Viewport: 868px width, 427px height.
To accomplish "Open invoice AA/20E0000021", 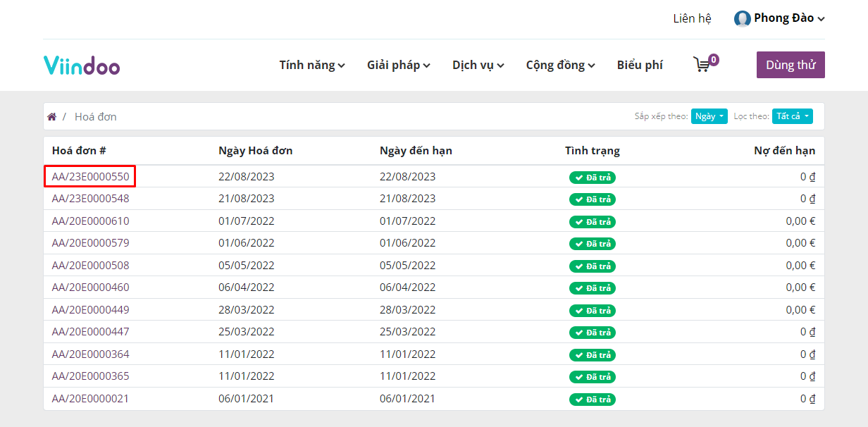I will pyautogui.click(x=91, y=399).
